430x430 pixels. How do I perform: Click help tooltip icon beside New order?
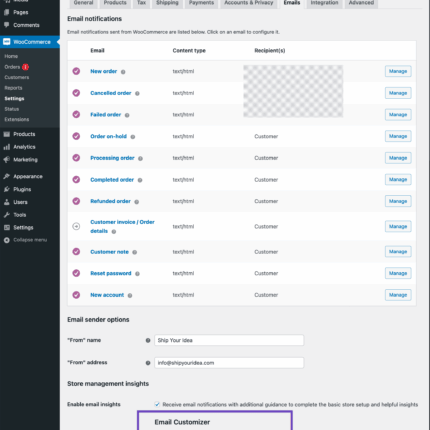[x=123, y=72]
